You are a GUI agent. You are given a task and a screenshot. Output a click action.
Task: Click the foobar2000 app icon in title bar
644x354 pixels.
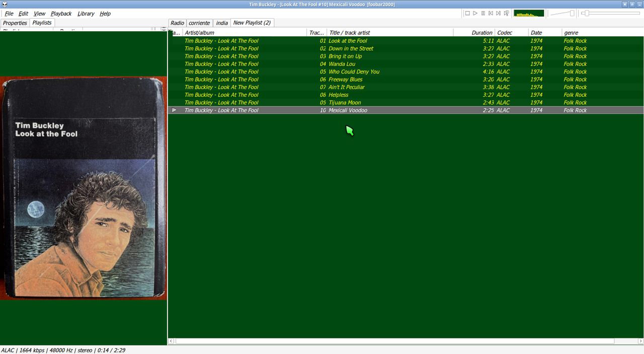point(4,4)
